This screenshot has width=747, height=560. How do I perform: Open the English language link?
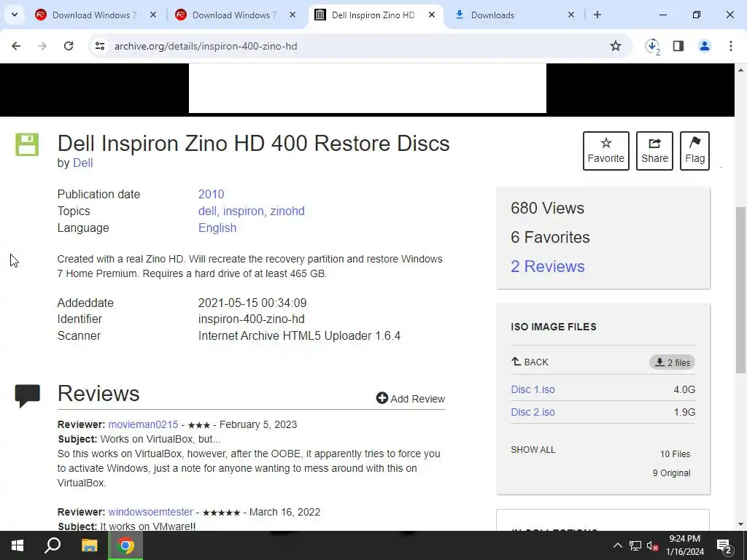217,227
